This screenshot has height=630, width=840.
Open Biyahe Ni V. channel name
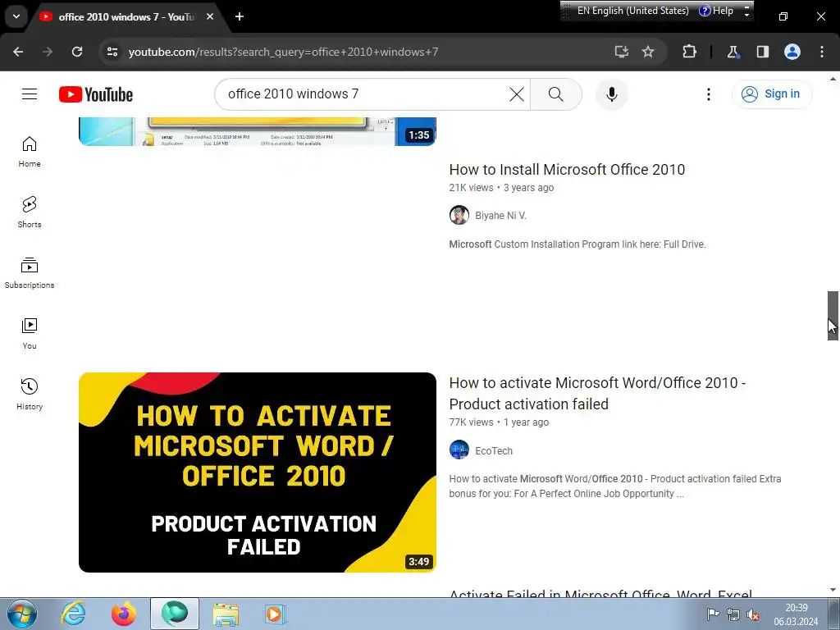[501, 216]
